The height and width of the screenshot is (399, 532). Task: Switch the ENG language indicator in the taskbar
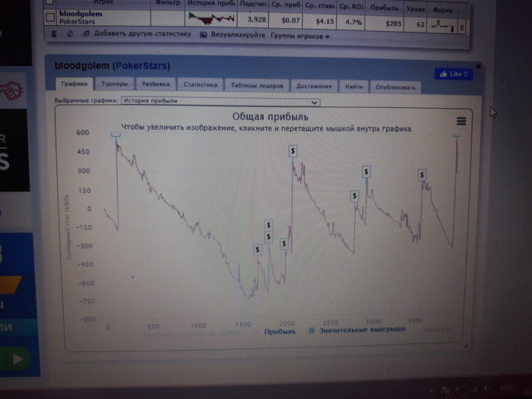(x=506, y=388)
